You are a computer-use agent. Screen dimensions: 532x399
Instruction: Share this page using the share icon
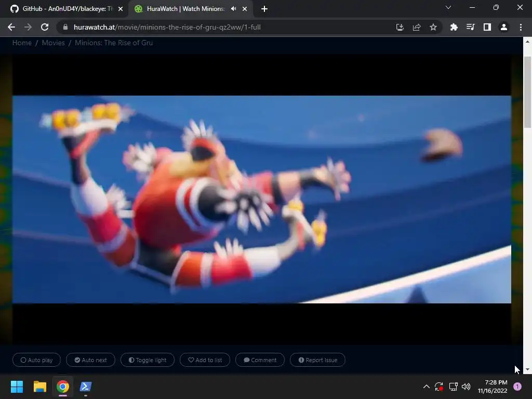417,27
